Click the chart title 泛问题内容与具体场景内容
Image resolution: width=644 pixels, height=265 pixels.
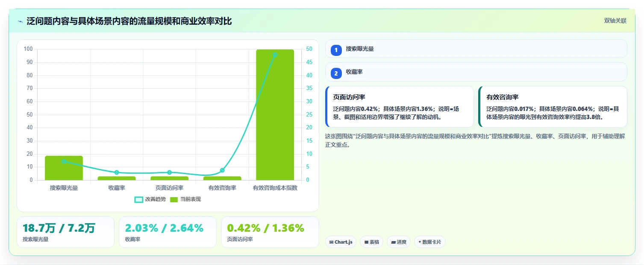pyautogui.click(x=129, y=21)
